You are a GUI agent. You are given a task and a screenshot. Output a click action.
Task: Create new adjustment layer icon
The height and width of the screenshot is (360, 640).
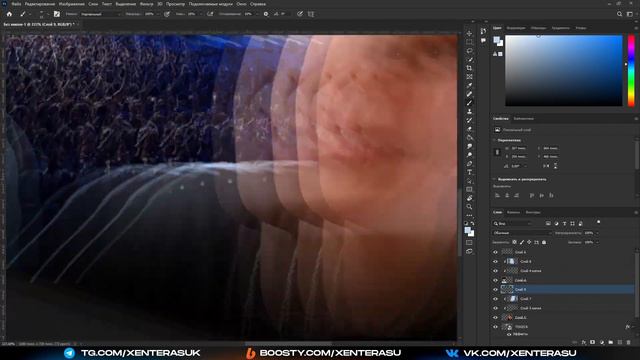602,342
